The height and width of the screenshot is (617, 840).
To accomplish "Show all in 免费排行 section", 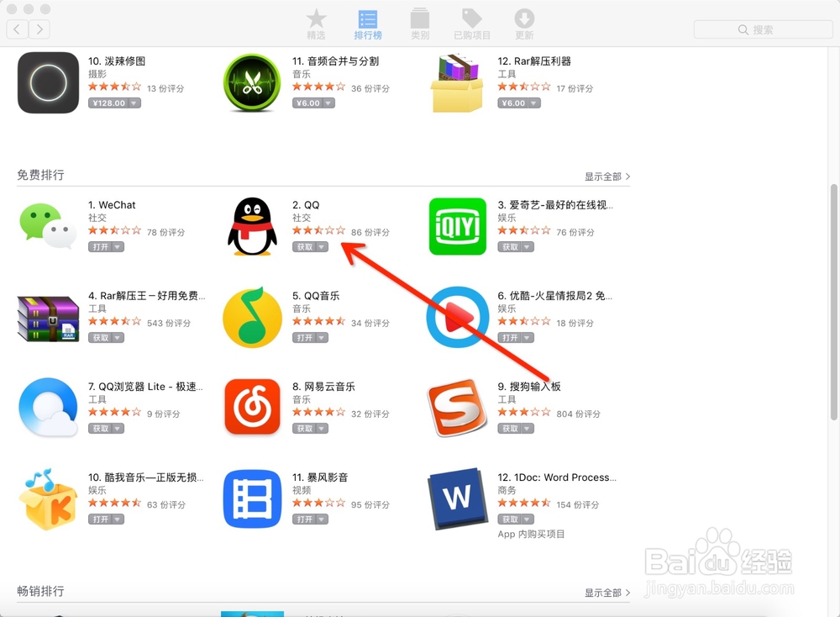I will coord(607,177).
